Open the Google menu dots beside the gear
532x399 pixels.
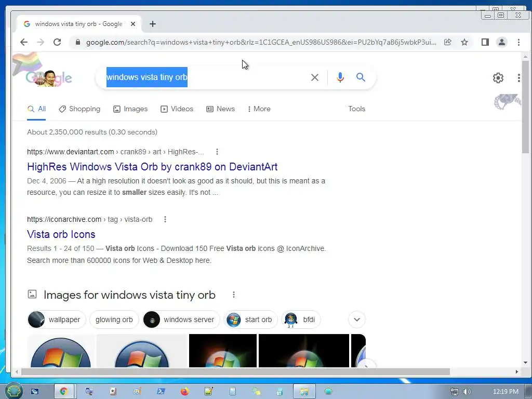pos(519,78)
